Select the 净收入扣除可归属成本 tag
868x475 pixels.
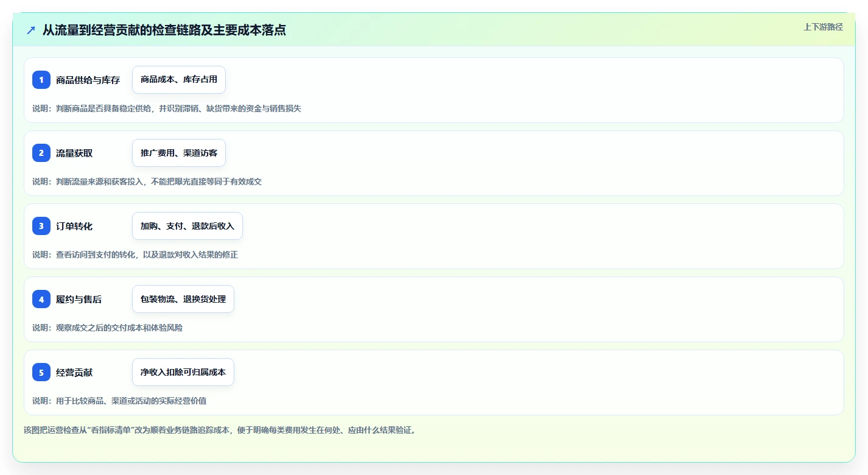coord(183,372)
